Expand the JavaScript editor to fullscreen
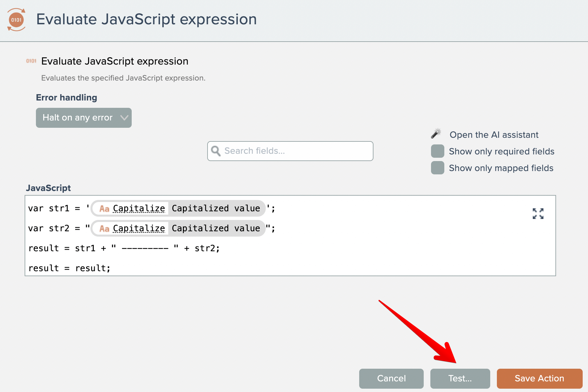 tap(538, 214)
